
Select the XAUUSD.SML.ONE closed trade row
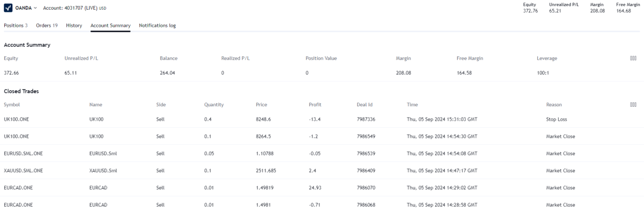pyautogui.click(x=322, y=171)
